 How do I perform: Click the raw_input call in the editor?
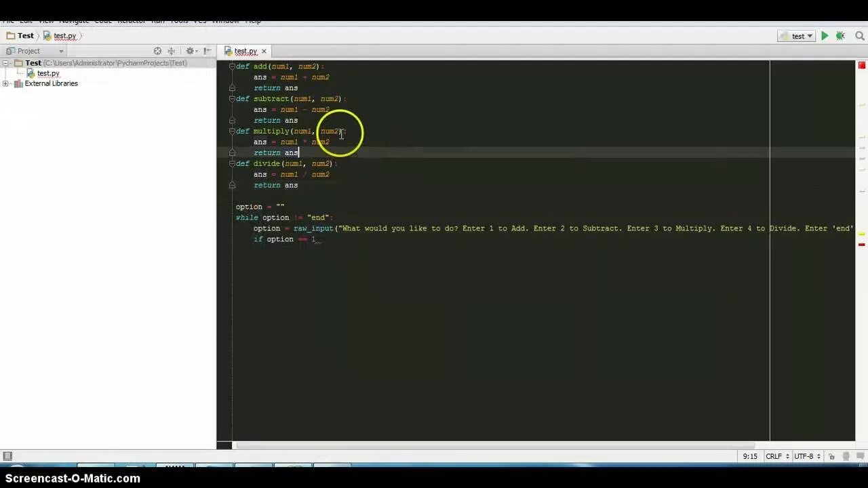(313, 228)
